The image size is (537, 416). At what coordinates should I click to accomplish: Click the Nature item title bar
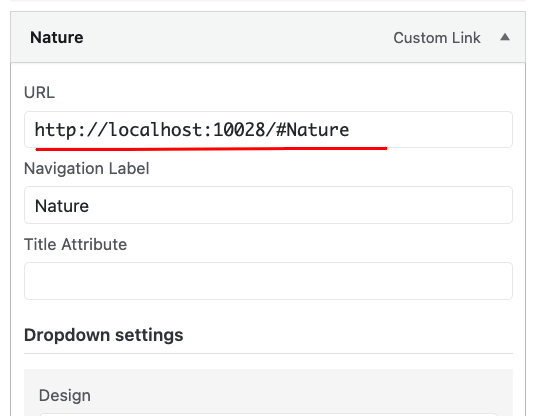pos(268,37)
